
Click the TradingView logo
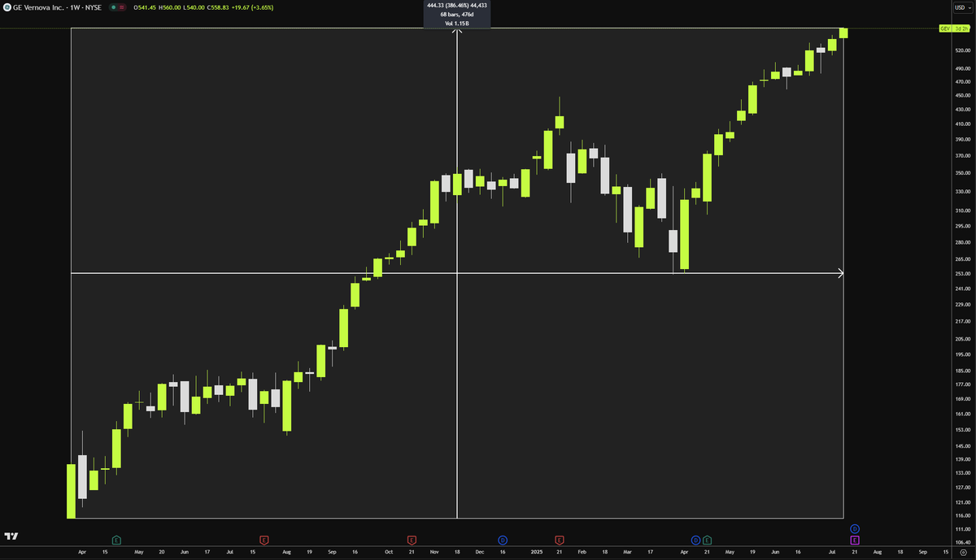11,536
